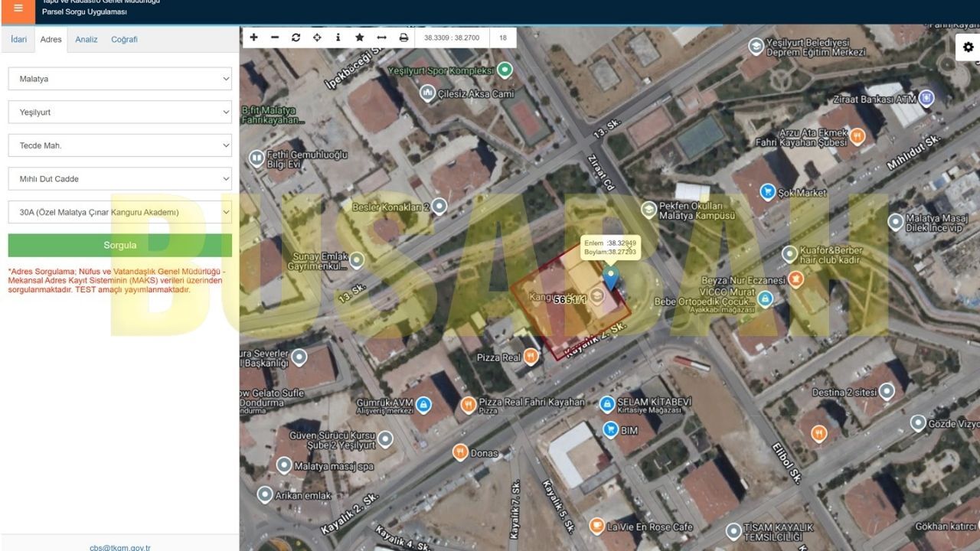
Task: Choose the measure distance arrow tool
Action: [x=381, y=37]
